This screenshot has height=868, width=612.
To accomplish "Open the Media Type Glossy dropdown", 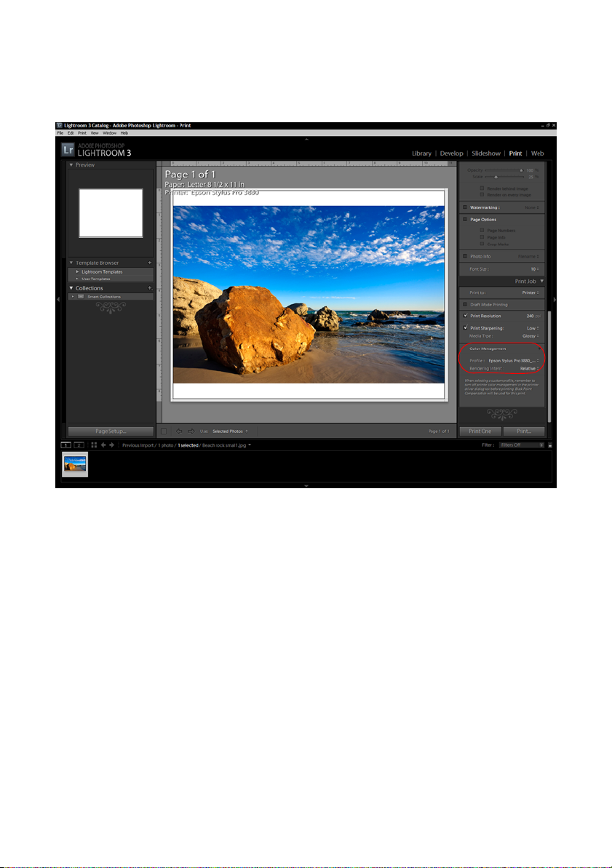I will point(530,336).
